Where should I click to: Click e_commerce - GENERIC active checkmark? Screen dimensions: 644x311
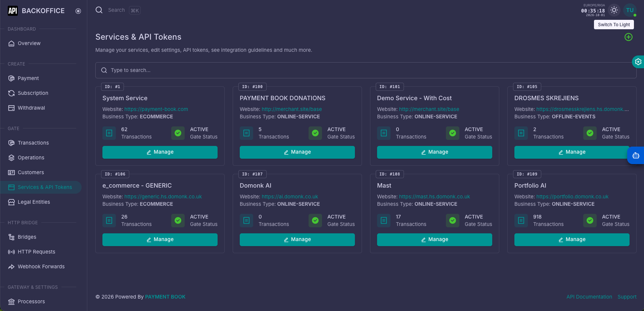click(x=178, y=221)
